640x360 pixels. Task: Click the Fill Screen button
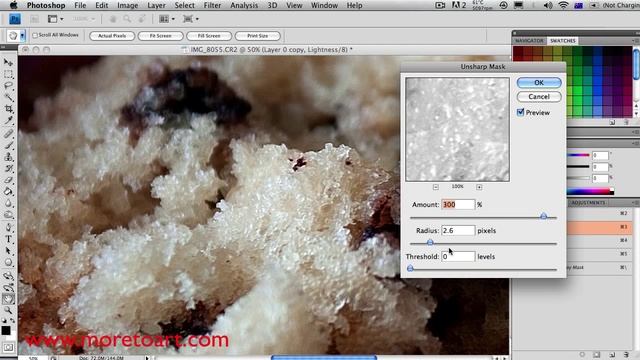pos(209,36)
